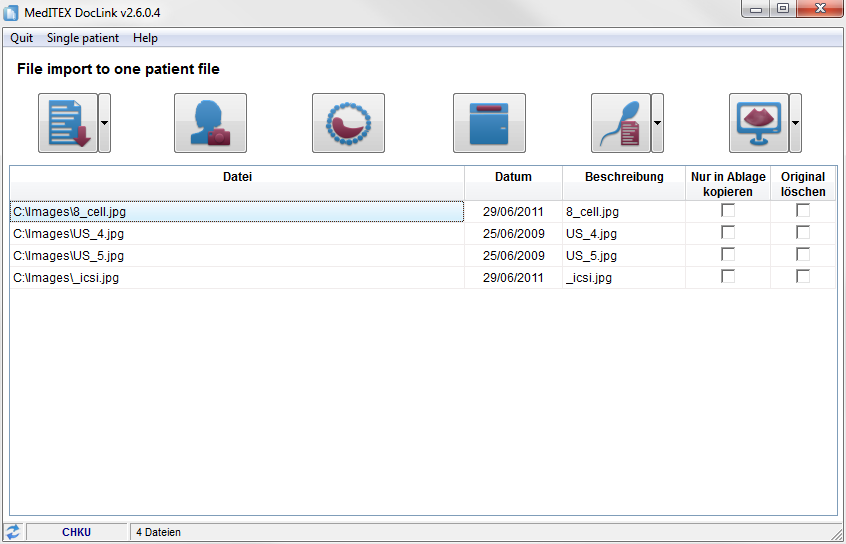
Task: Expand the dropdown beside document import button
Action: [x=105, y=123]
